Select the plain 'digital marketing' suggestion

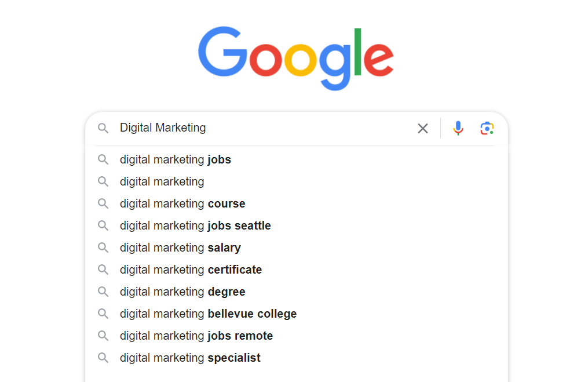(162, 181)
